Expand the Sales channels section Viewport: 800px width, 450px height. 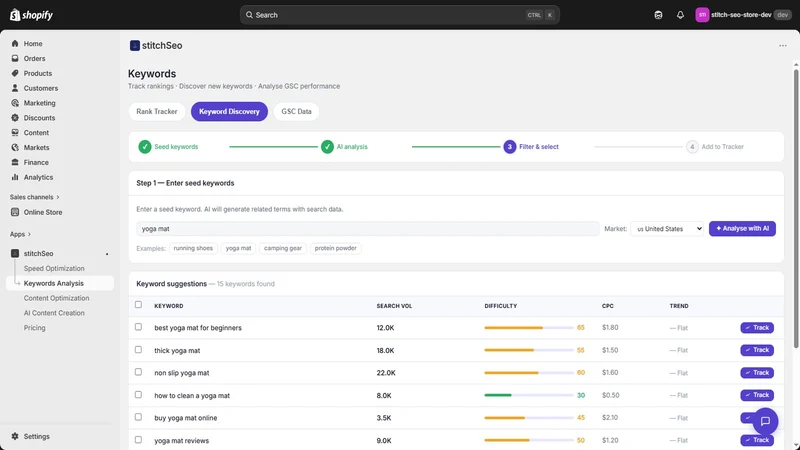(35, 197)
